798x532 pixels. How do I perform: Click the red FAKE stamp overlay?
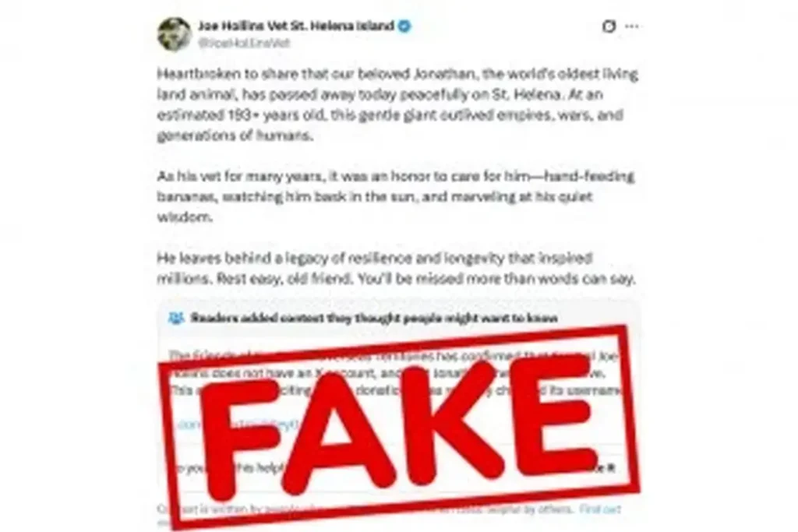[x=400, y=427]
